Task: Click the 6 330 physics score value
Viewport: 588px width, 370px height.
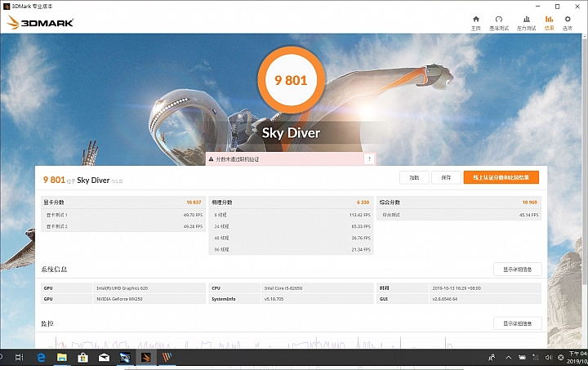Action: tap(363, 203)
